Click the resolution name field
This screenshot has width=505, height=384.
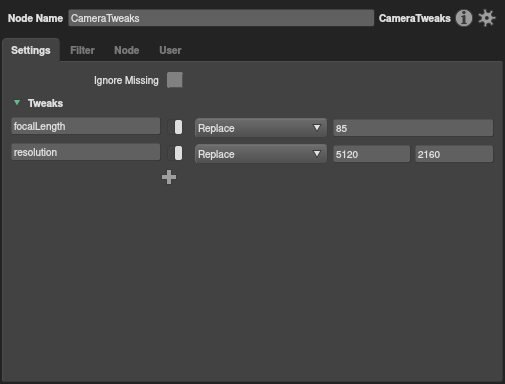pyautogui.click(x=86, y=152)
